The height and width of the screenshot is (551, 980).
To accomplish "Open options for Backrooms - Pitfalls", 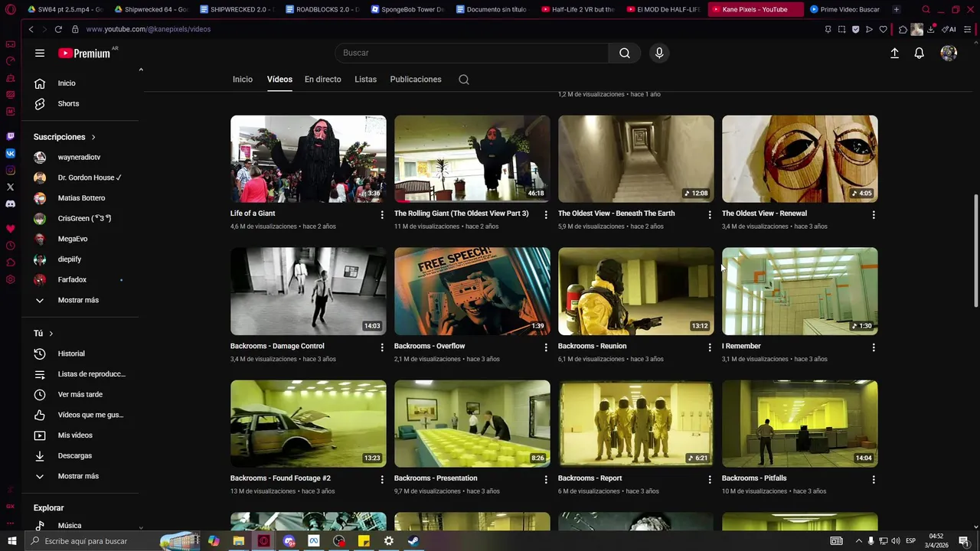I will (874, 480).
